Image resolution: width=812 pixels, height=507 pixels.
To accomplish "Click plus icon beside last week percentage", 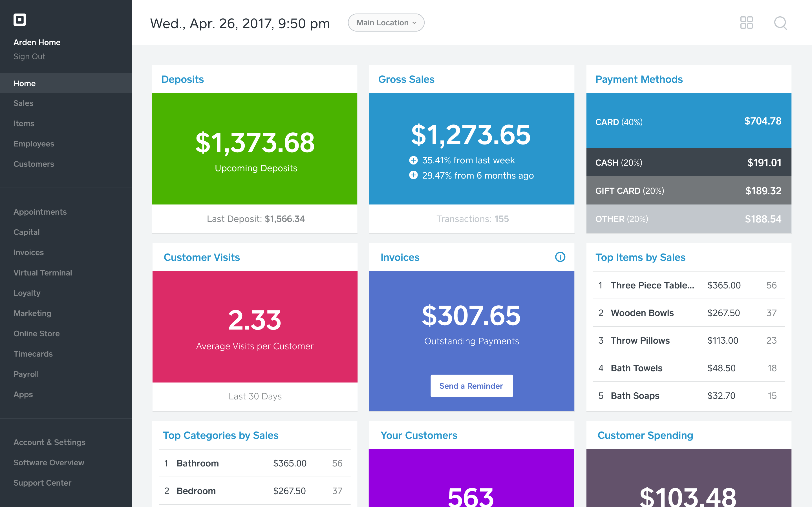I will [413, 160].
